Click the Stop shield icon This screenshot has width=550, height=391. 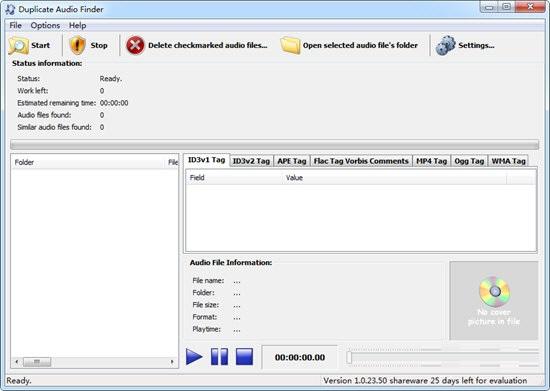[77, 45]
